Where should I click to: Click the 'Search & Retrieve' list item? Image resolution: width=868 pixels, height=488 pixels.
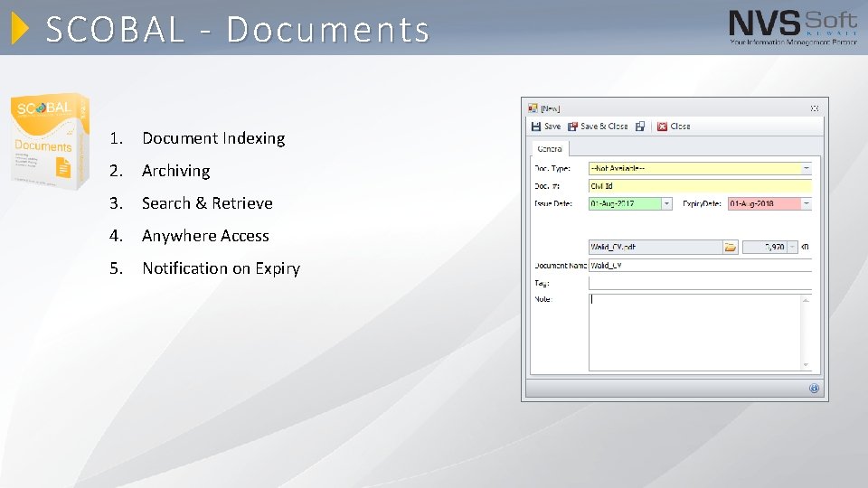[x=207, y=203]
